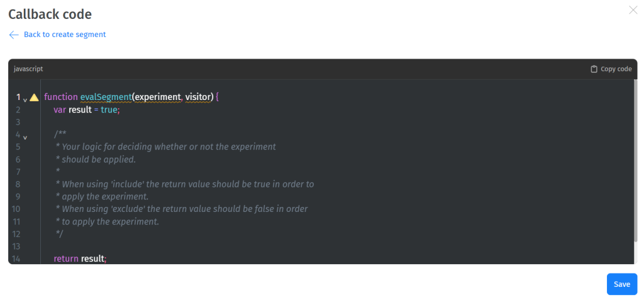Click line number 13 in the gutter
Screen dimensions: 644x300
16,246
